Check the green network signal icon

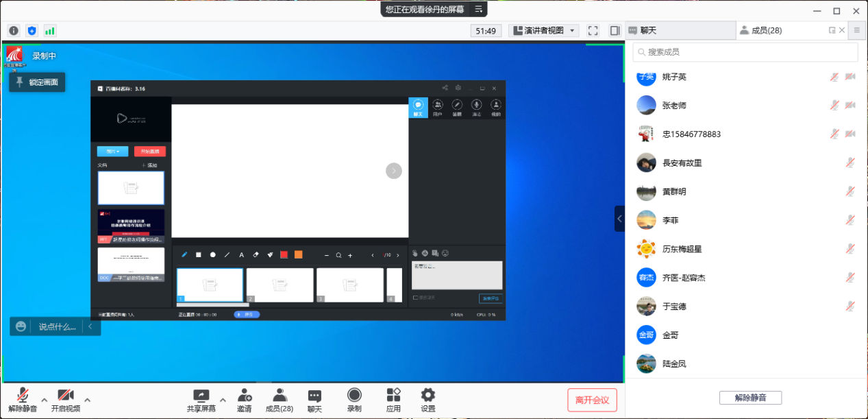pyautogui.click(x=50, y=31)
